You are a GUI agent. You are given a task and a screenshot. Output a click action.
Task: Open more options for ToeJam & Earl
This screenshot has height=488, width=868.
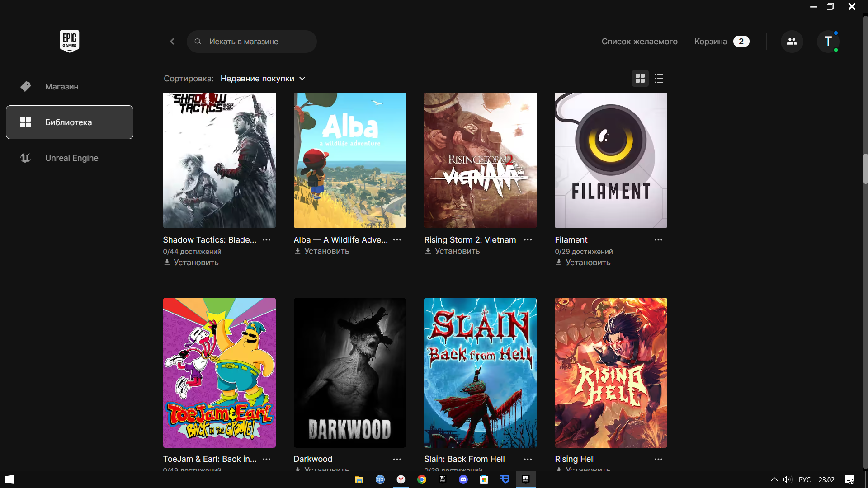pos(267,459)
